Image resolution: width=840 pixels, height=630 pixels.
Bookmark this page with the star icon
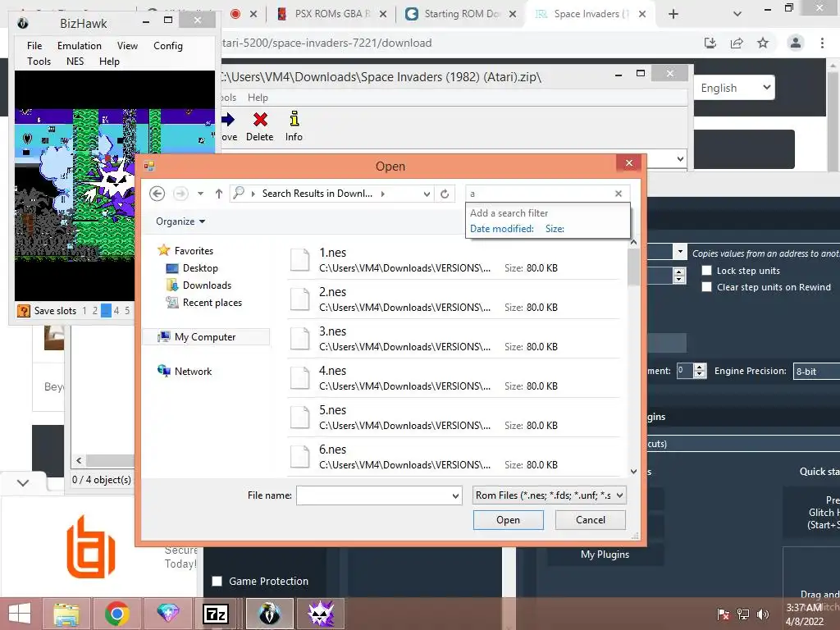tap(763, 43)
